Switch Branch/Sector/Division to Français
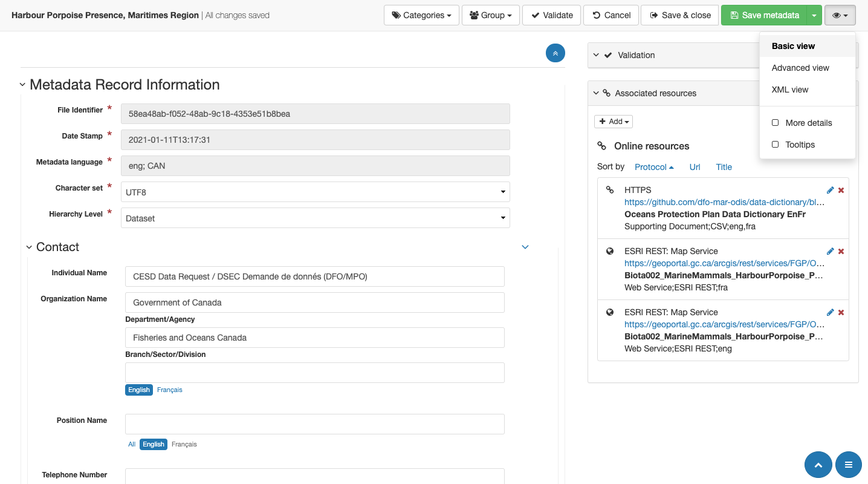868x484 pixels. pos(170,390)
